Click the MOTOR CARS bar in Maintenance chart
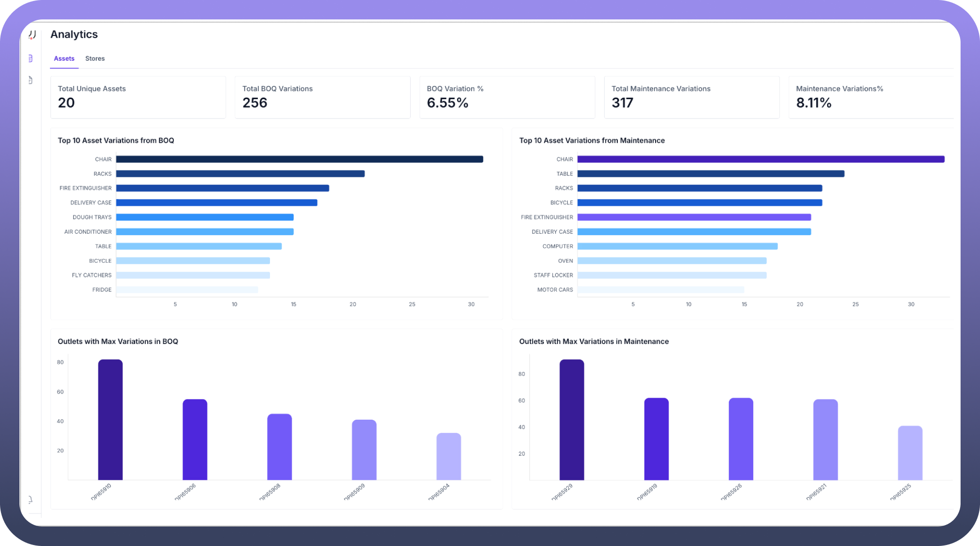Viewport: 980px width, 546px height. click(x=660, y=290)
